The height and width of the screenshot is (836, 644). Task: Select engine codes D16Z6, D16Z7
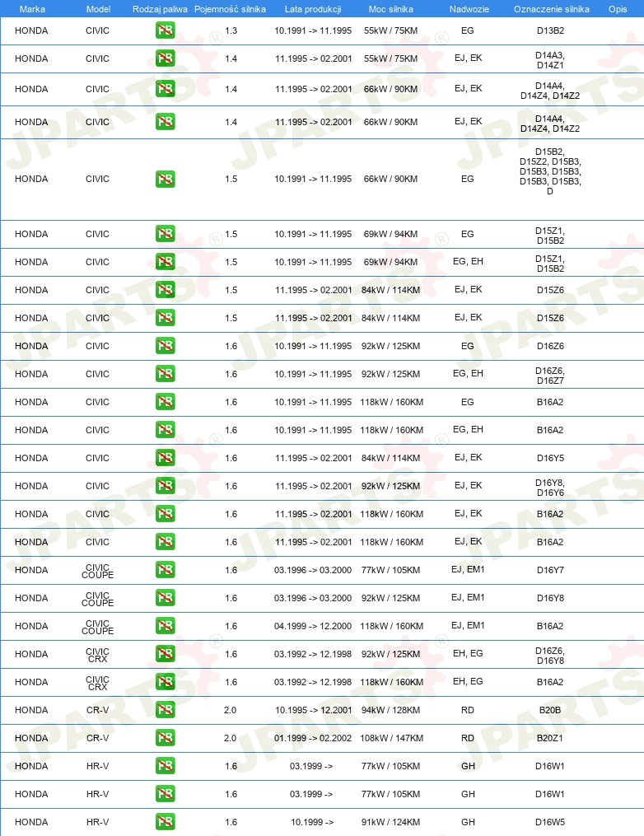point(550,376)
